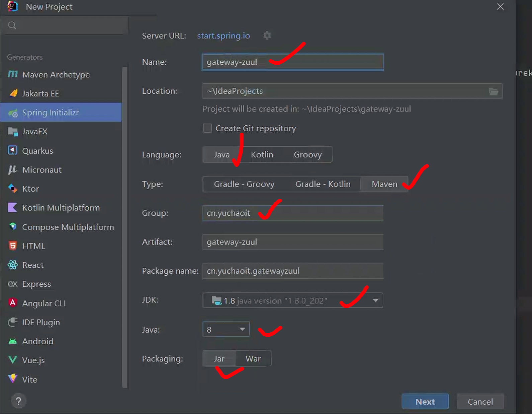This screenshot has width=532, height=414.
Task: Click the Group input field
Action: tap(292, 213)
